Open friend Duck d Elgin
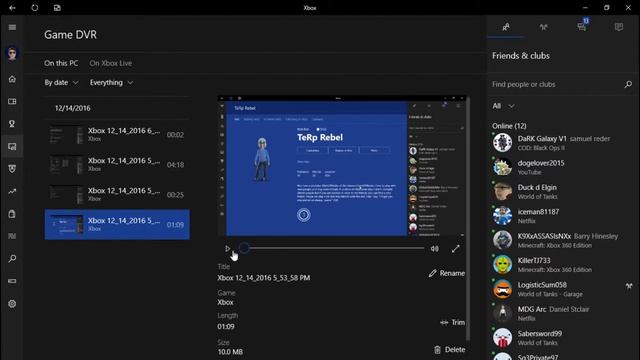 [562, 191]
